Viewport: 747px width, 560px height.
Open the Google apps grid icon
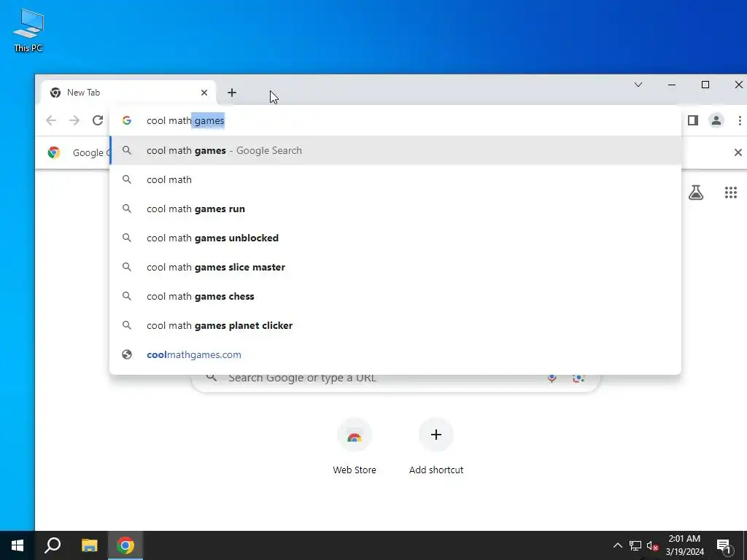pos(731,192)
